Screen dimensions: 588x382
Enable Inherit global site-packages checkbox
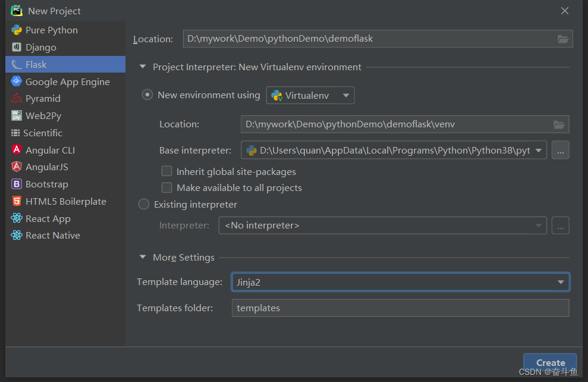pos(166,171)
